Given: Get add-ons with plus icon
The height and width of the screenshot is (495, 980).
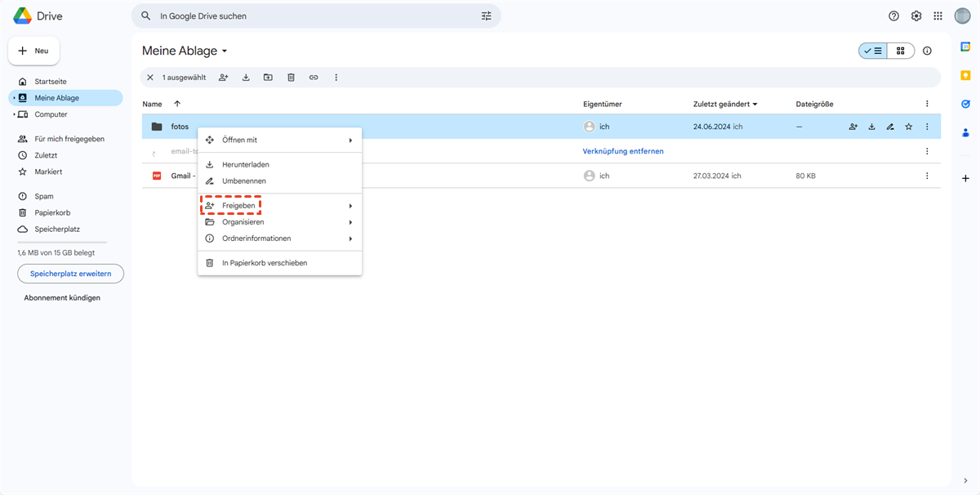Looking at the screenshot, I should click(965, 178).
